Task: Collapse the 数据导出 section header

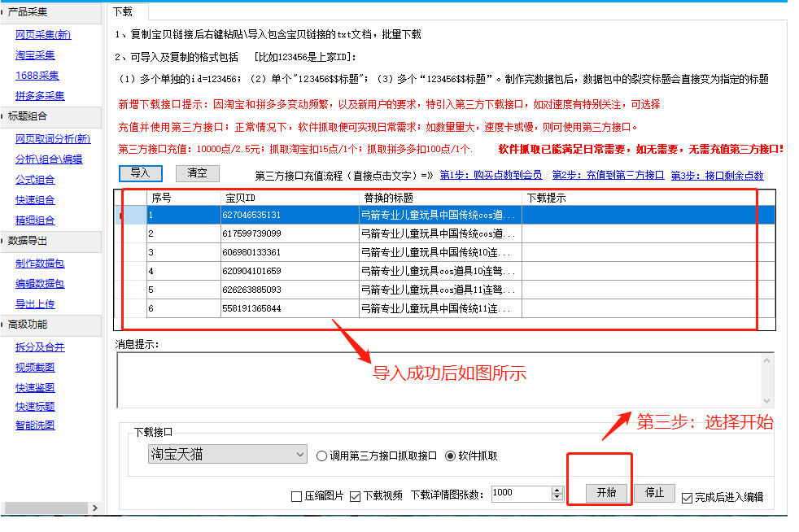Action: click(x=51, y=241)
